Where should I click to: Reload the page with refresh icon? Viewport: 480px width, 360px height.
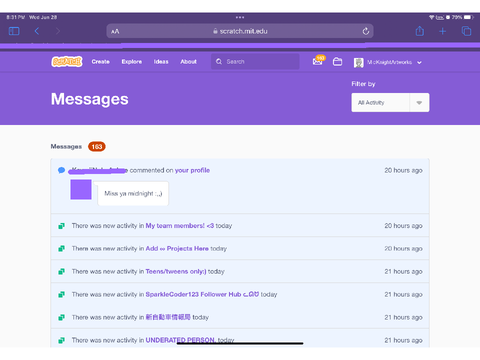coord(366,31)
